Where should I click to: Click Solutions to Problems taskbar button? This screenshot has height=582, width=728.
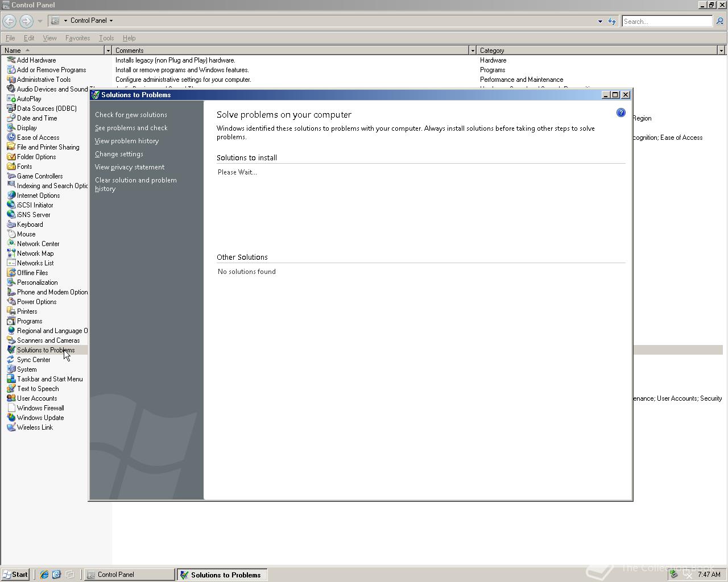[x=222, y=575]
